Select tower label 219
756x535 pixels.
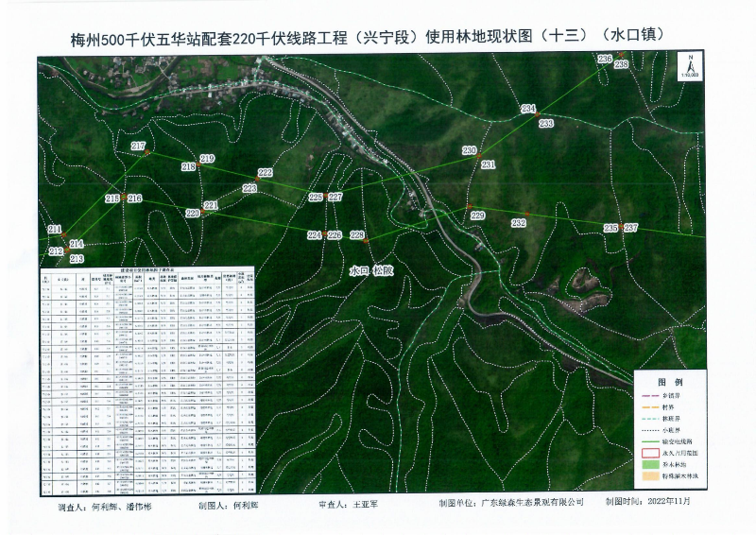point(207,158)
